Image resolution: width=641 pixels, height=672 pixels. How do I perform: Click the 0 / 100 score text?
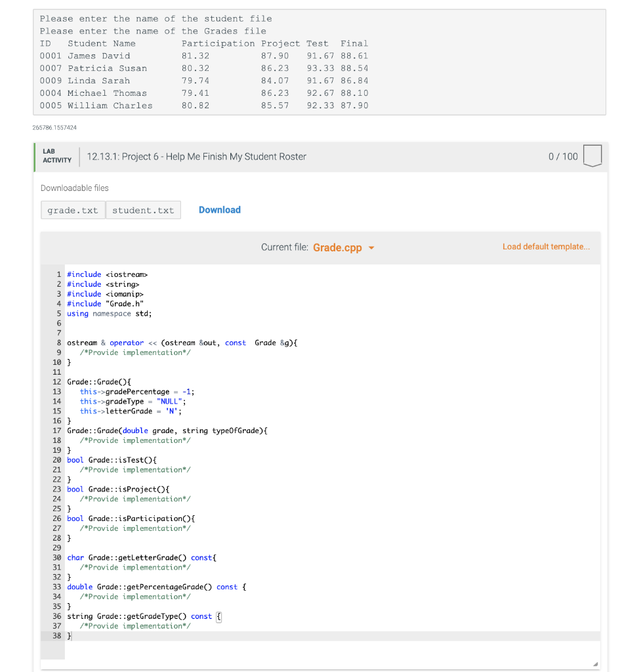tap(563, 156)
